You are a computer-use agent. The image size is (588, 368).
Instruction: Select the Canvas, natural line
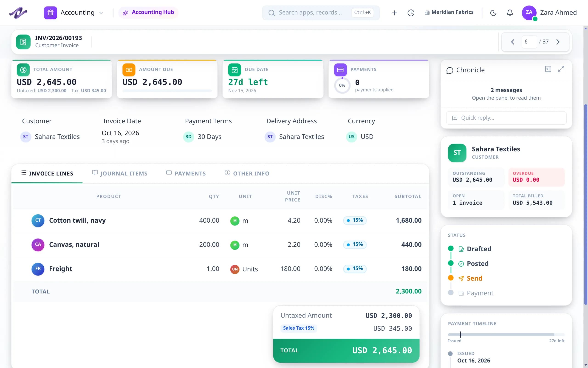[220, 244]
